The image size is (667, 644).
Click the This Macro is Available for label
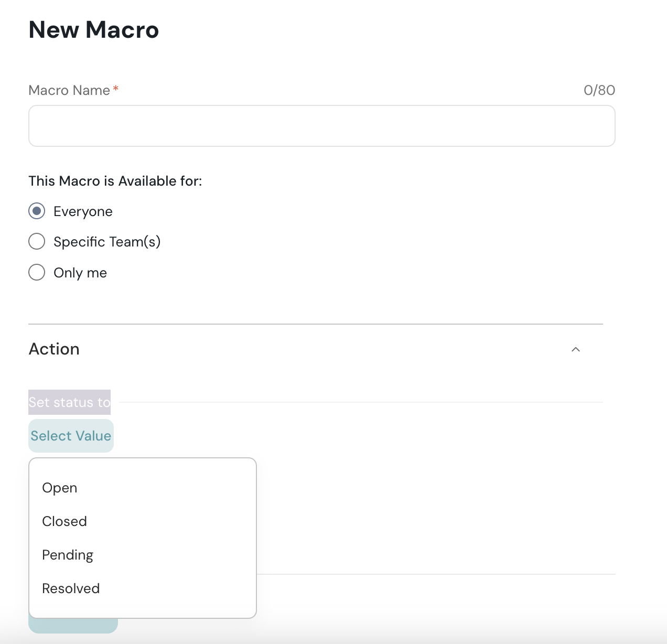click(115, 181)
